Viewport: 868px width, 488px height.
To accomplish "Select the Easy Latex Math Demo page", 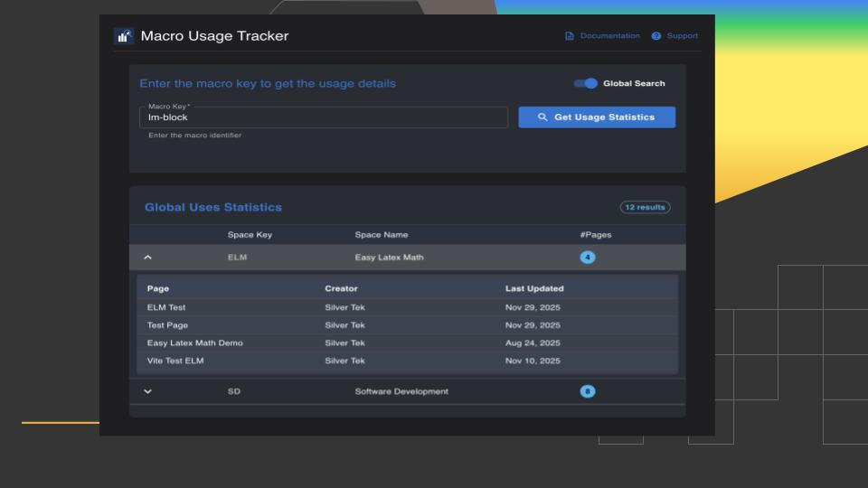I will pos(194,343).
